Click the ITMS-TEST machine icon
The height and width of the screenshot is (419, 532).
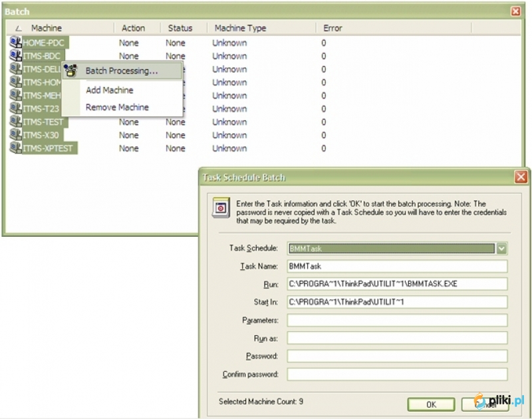click(x=15, y=122)
